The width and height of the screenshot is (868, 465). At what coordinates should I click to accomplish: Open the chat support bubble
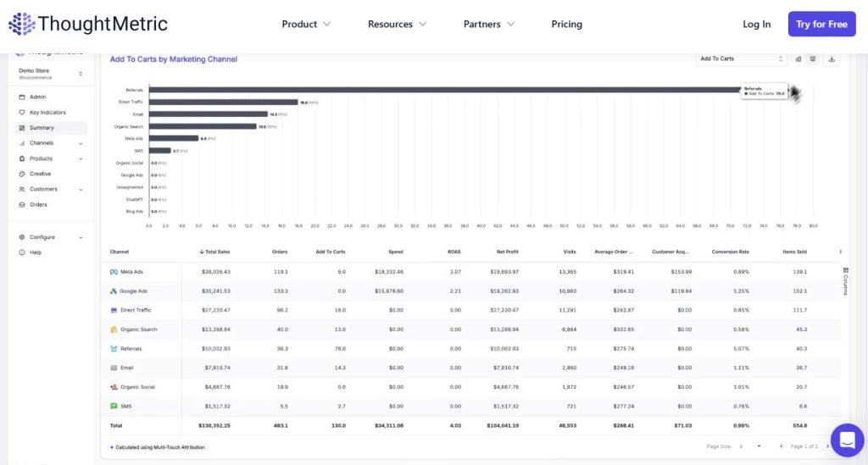847,440
